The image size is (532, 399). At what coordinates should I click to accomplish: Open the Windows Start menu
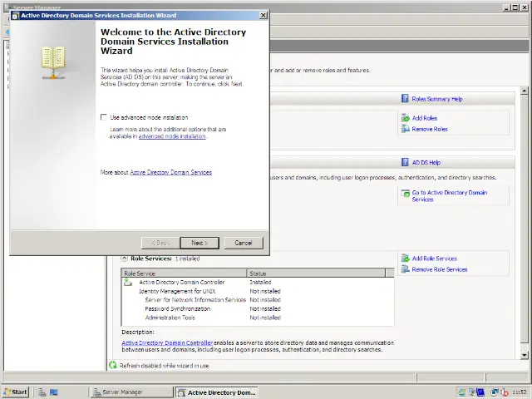(15, 392)
